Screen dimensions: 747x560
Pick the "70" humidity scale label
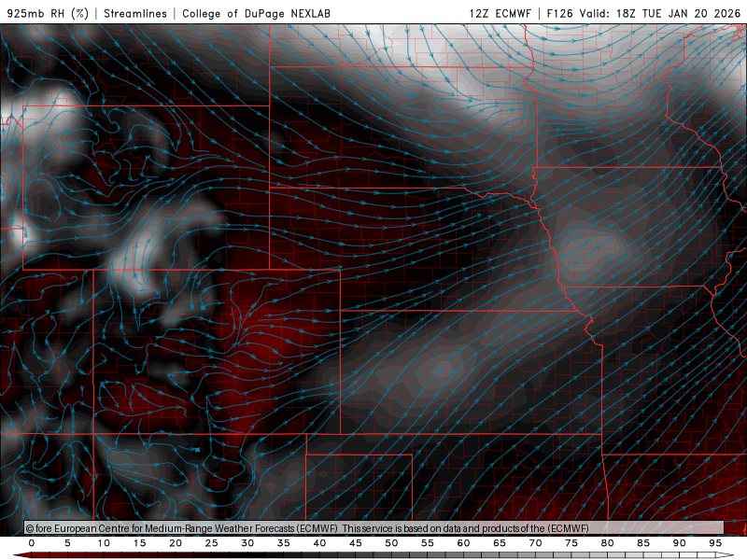(x=535, y=543)
